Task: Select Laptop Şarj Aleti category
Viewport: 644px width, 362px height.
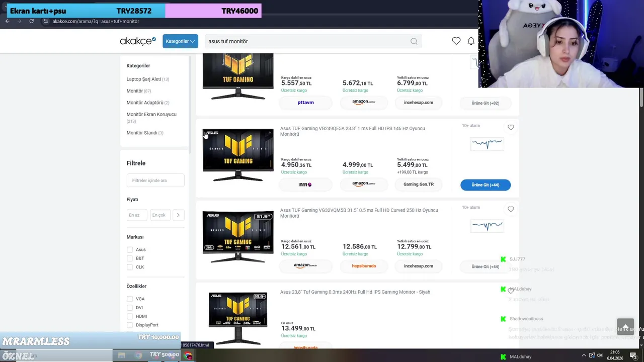Action: pyautogui.click(x=148, y=79)
